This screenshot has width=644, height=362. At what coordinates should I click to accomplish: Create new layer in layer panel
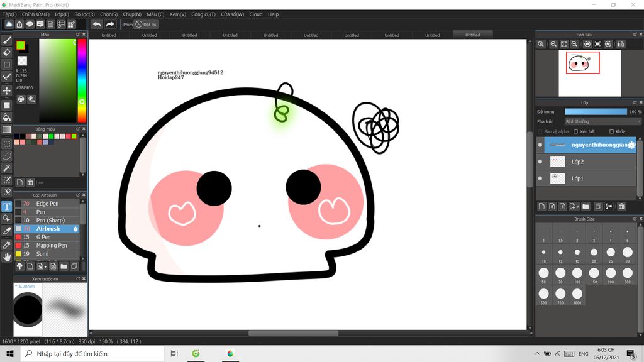(x=541, y=206)
